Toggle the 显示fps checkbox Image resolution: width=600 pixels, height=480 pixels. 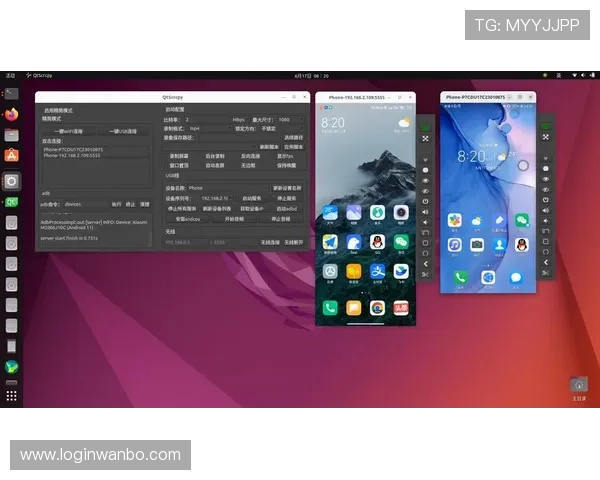pyautogui.click(x=284, y=156)
